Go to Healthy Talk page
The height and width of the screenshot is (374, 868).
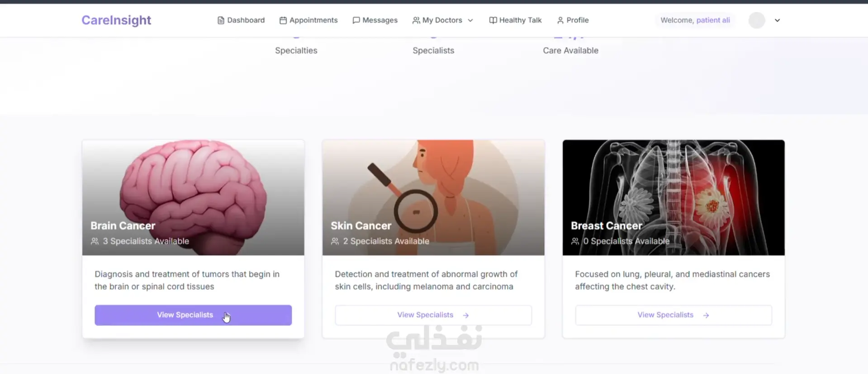pos(516,20)
